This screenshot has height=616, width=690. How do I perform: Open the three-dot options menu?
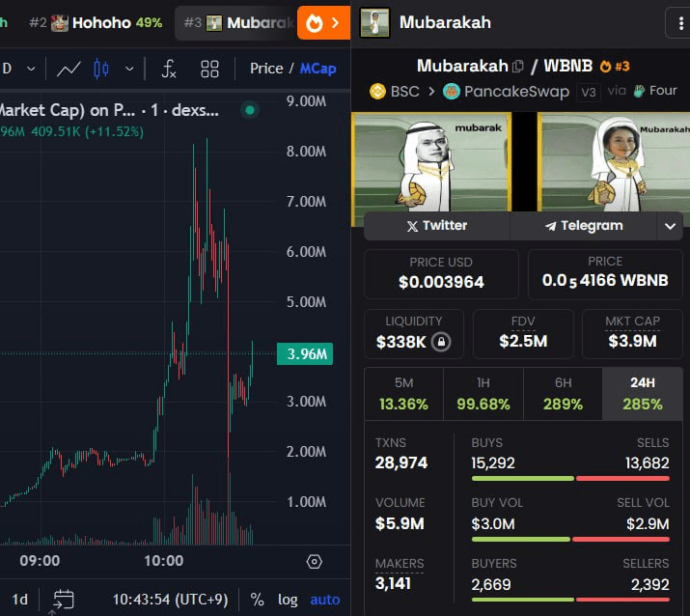[680, 23]
